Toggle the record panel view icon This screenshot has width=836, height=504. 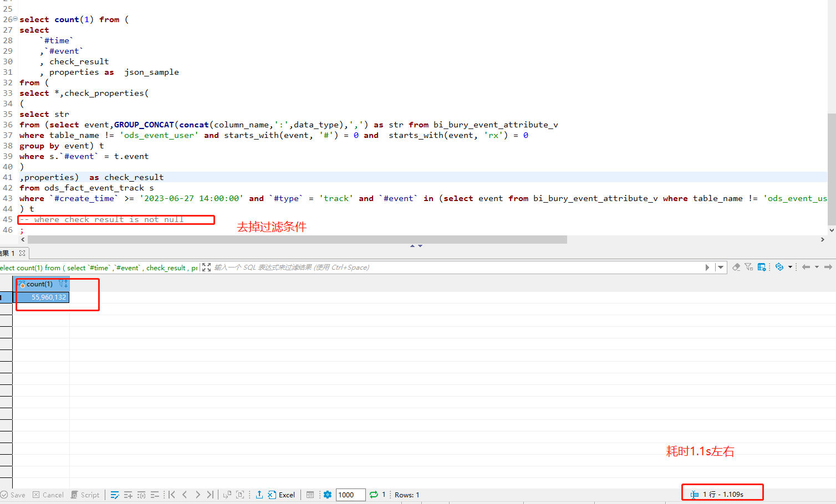(310, 495)
